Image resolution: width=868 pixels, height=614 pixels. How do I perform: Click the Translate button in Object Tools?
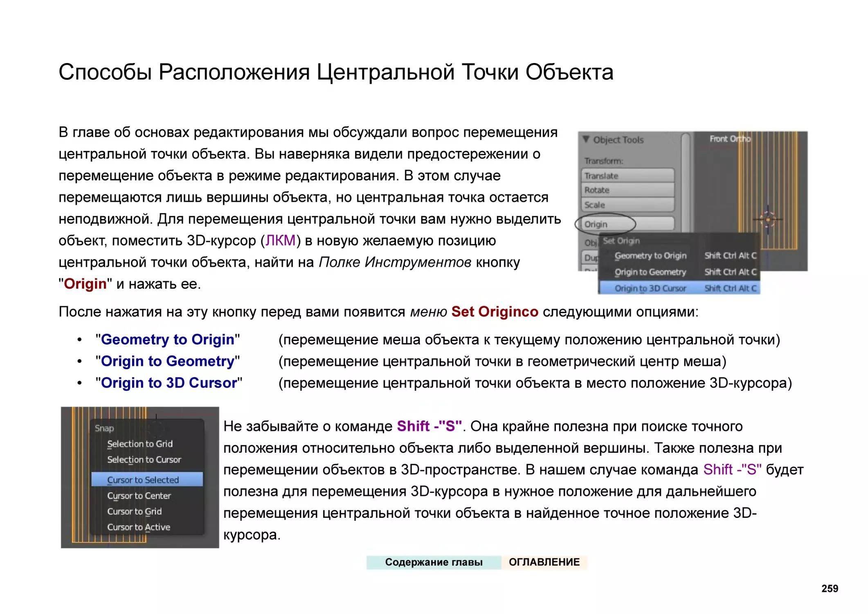click(627, 176)
